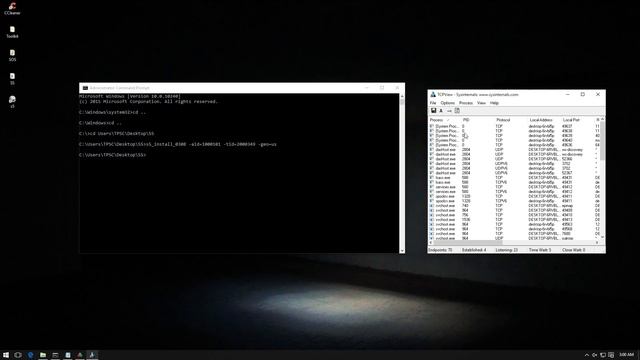
Task: Select the s5 desktop icon
Action: 12,102
